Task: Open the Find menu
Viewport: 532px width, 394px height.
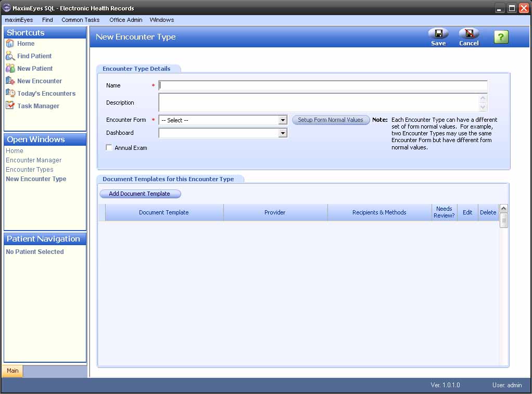Action: click(47, 20)
